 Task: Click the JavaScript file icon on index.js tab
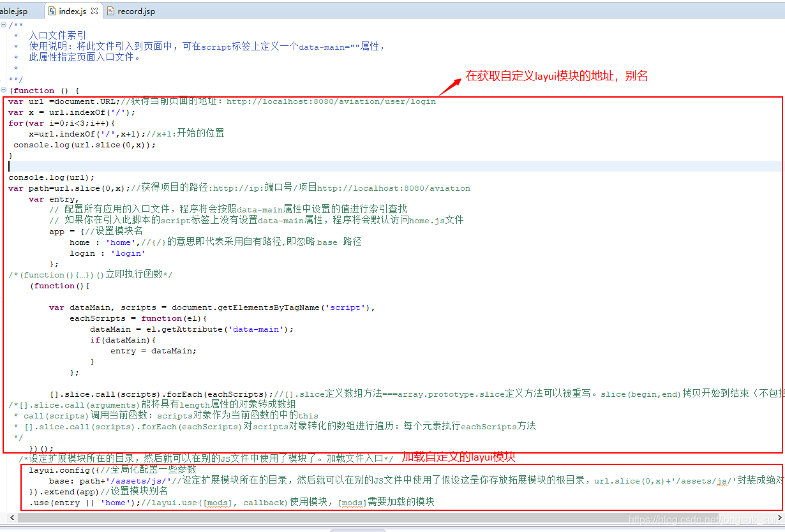(52, 11)
